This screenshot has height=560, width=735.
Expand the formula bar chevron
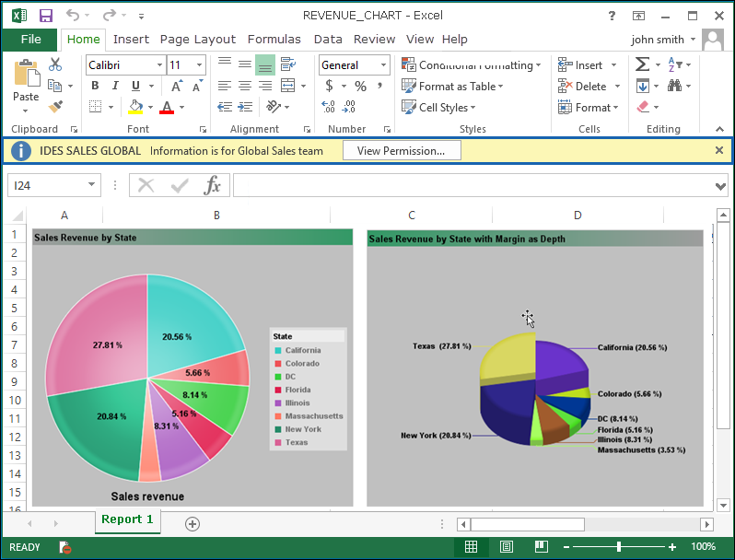pyautogui.click(x=720, y=186)
